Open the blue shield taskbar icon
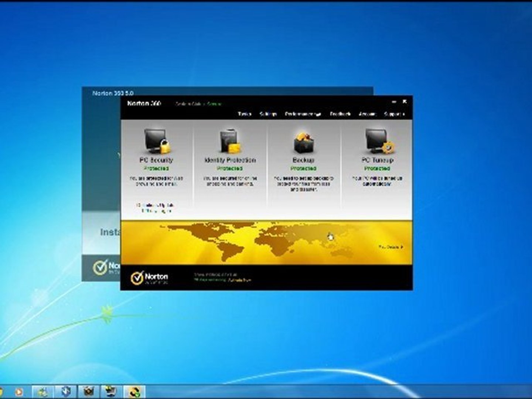The image size is (532, 399). (x=66, y=392)
